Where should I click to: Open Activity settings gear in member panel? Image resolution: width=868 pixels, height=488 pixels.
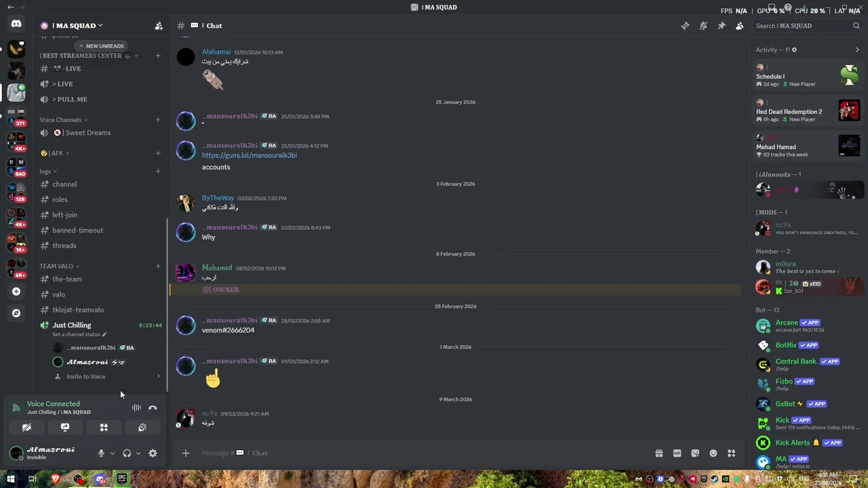(x=794, y=49)
